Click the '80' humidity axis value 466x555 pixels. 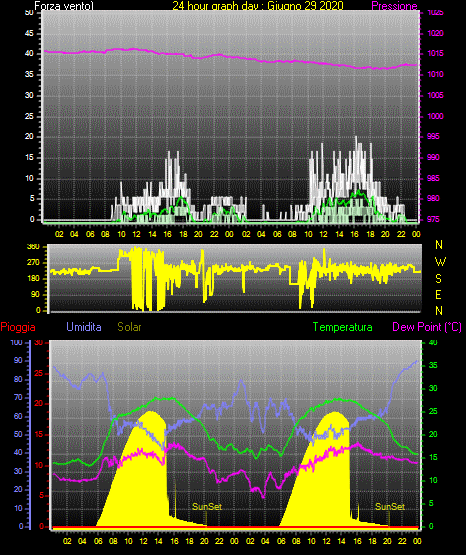point(18,379)
